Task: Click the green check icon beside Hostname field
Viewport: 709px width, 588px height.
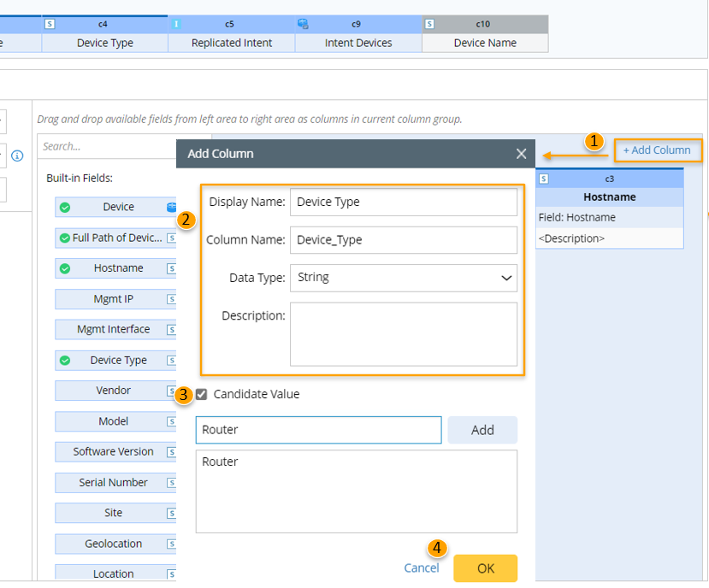Action: (x=65, y=268)
